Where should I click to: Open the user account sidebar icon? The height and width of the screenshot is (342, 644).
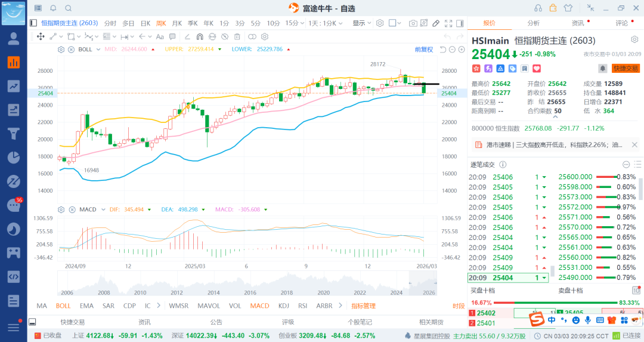[14, 39]
